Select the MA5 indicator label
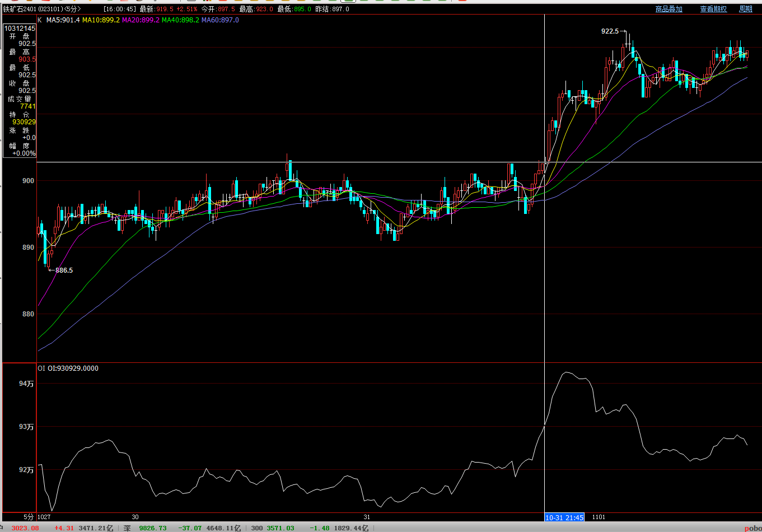 (x=63, y=20)
